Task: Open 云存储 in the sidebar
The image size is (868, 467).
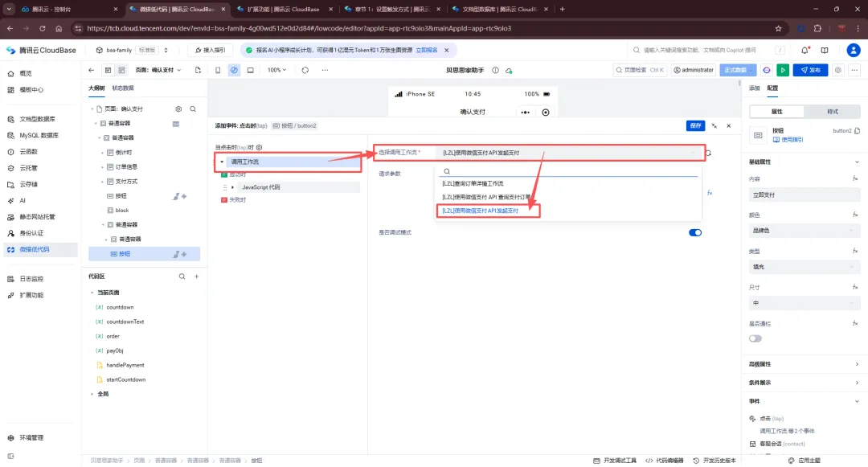Action: click(28, 184)
